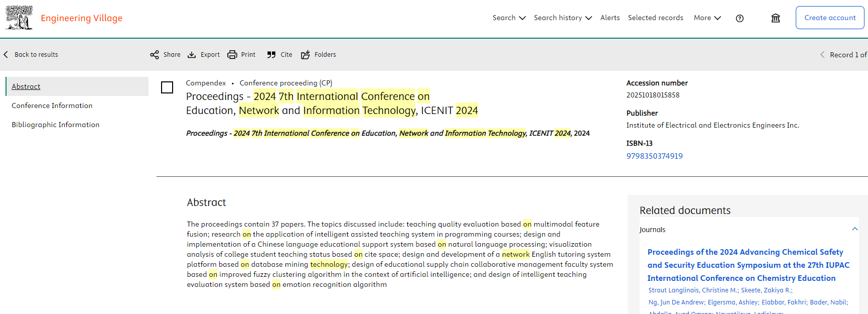Collapse the Journals related documents section
This screenshot has height=314, width=868.
click(854, 229)
